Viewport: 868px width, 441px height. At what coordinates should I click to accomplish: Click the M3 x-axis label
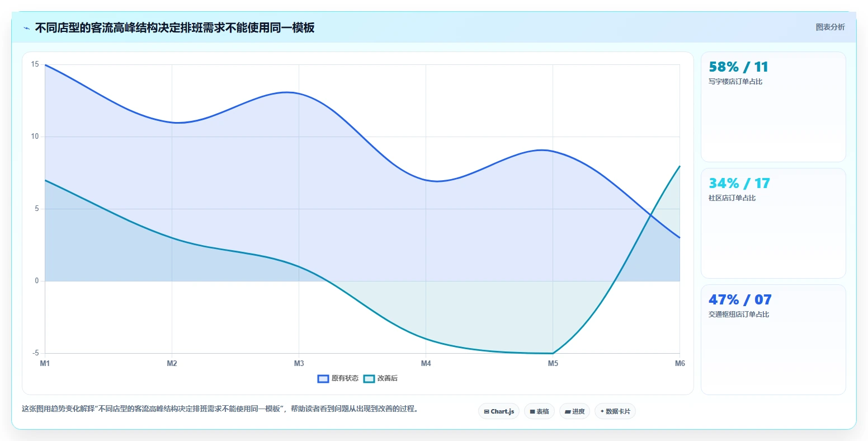tap(299, 364)
